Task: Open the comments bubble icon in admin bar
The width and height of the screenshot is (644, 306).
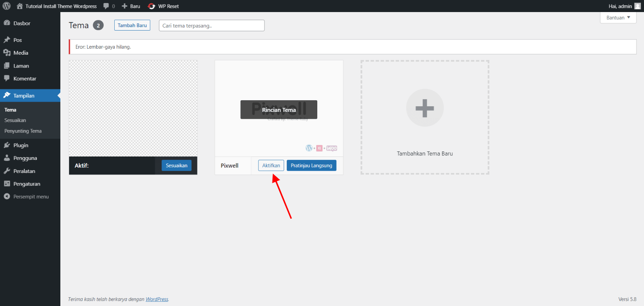Action: (x=106, y=6)
